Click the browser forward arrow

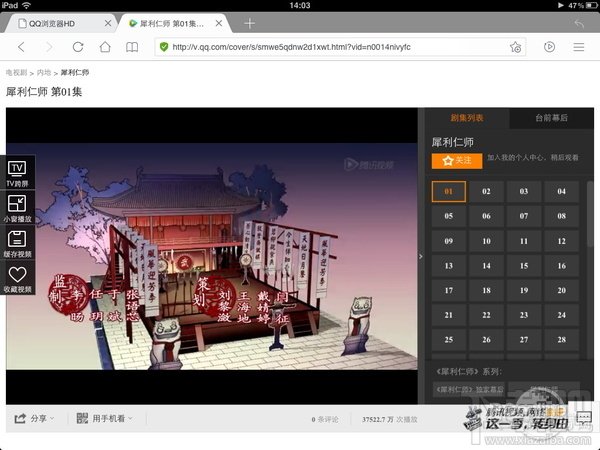coord(49,47)
